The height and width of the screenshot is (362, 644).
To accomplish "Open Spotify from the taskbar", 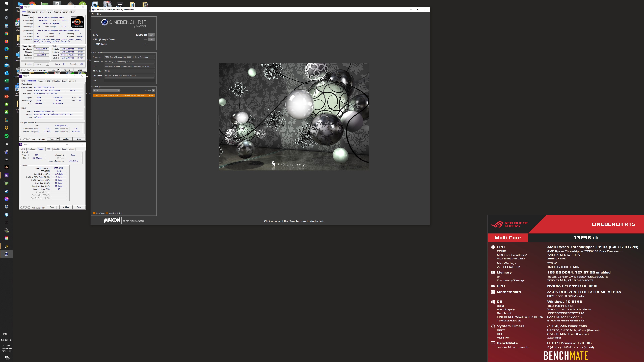I will [x=7, y=136].
